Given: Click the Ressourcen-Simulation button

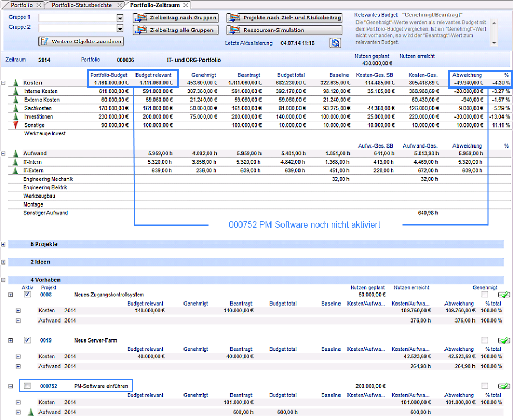Looking at the screenshot, I should [284, 30].
